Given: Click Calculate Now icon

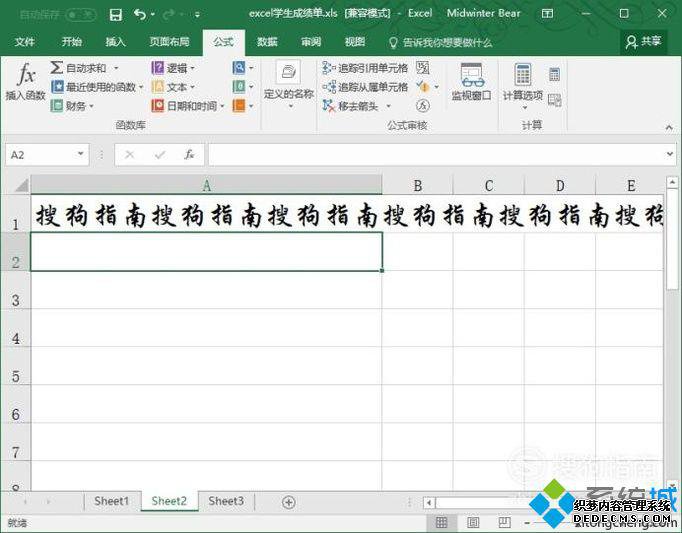Looking at the screenshot, I should pyautogui.click(x=555, y=74).
